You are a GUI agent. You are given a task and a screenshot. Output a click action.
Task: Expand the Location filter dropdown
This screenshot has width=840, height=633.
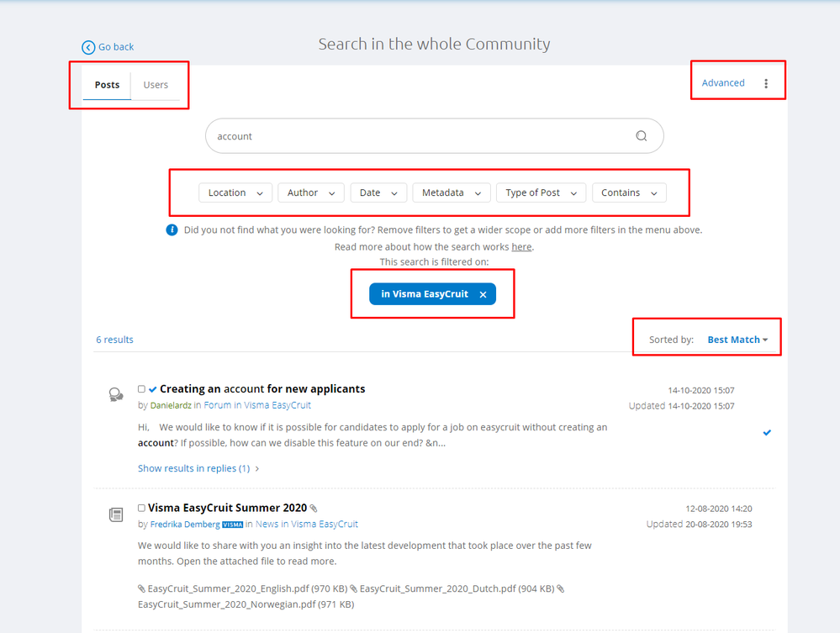235,193
